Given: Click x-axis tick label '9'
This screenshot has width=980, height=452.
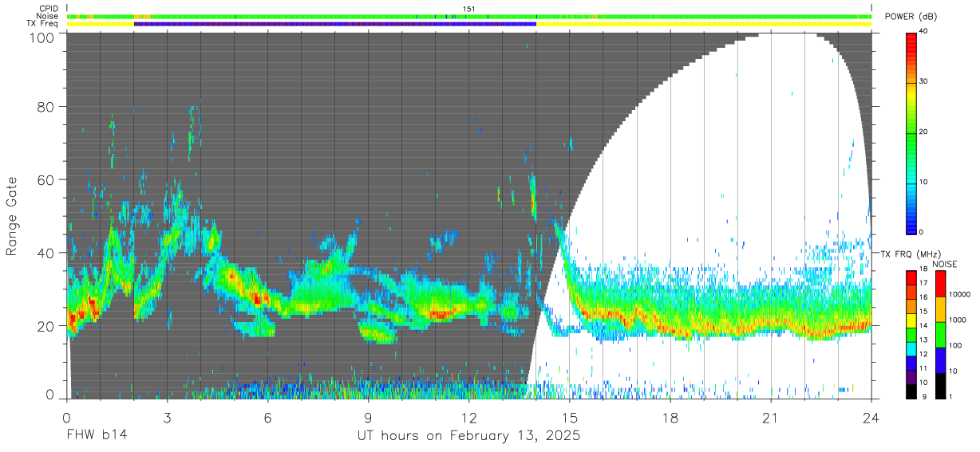Looking at the screenshot, I should point(368,418).
